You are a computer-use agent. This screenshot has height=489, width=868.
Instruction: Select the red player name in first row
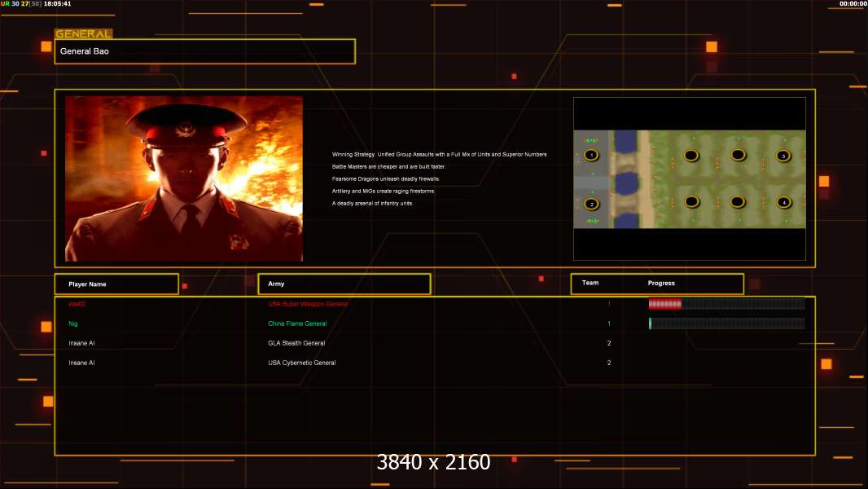coord(77,304)
